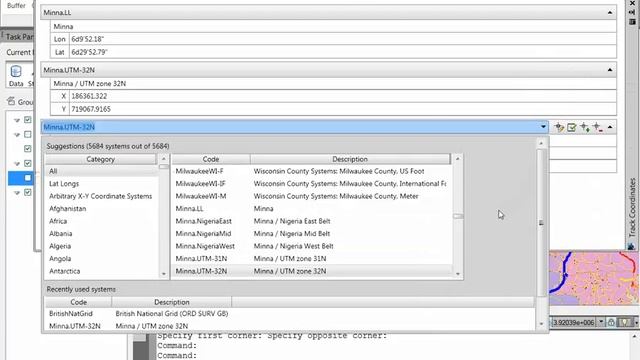Open the scale value dropdown in status bar

601,322
